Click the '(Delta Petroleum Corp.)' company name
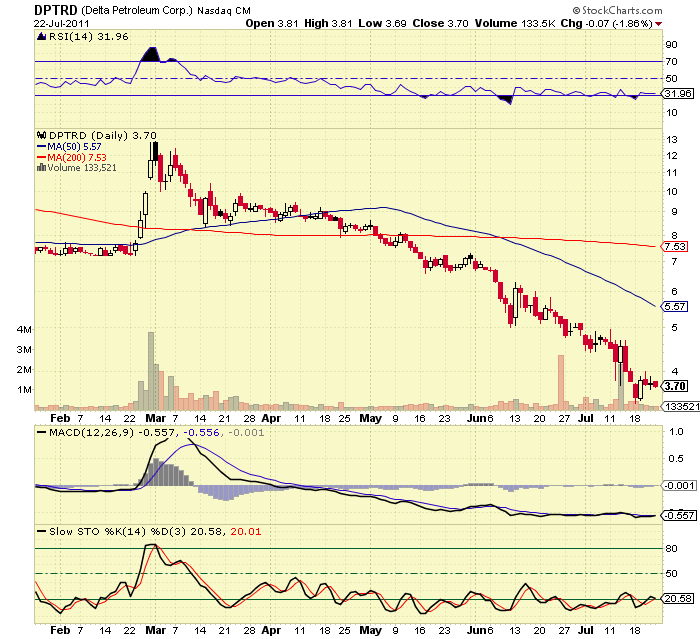 coord(138,10)
